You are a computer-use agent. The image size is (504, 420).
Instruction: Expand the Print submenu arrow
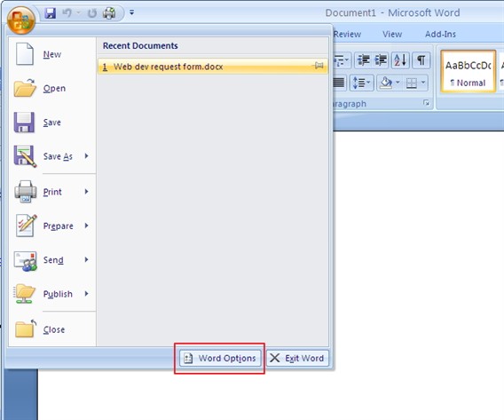click(x=86, y=191)
